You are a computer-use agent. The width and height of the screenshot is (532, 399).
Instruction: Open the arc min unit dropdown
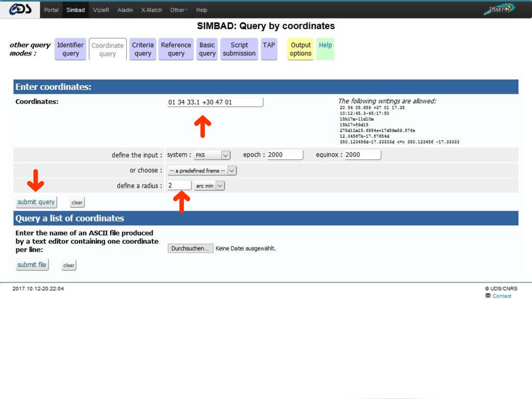209,186
